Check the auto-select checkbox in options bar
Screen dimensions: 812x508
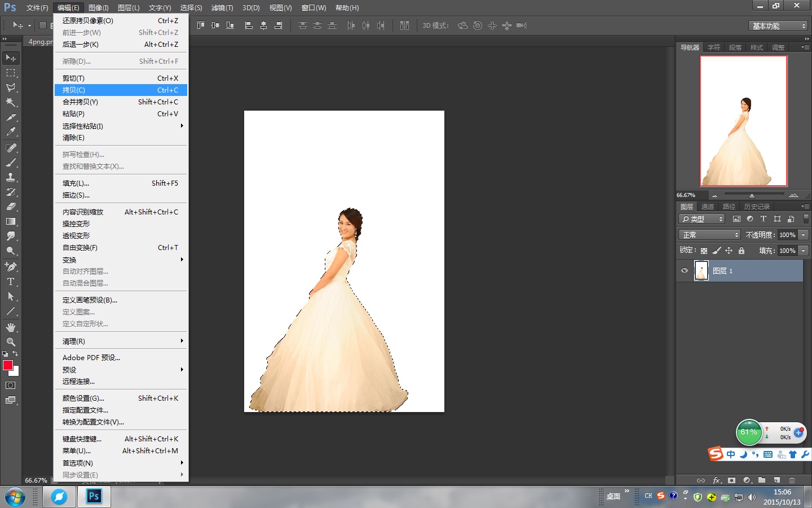pyautogui.click(x=42, y=25)
